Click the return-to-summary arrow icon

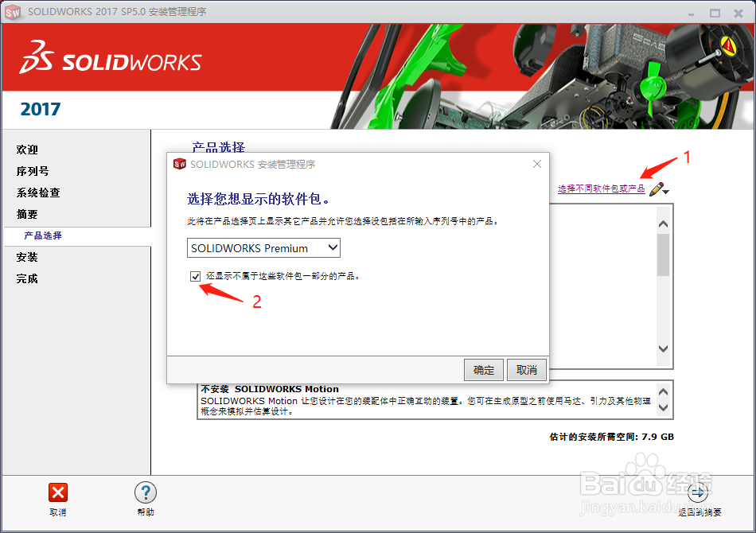tap(698, 492)
